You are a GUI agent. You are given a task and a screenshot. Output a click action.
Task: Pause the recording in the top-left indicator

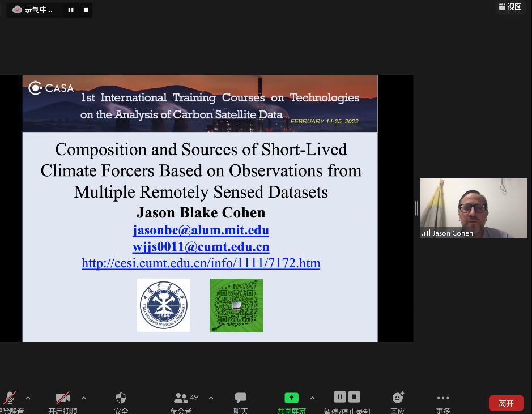point(71,10)
